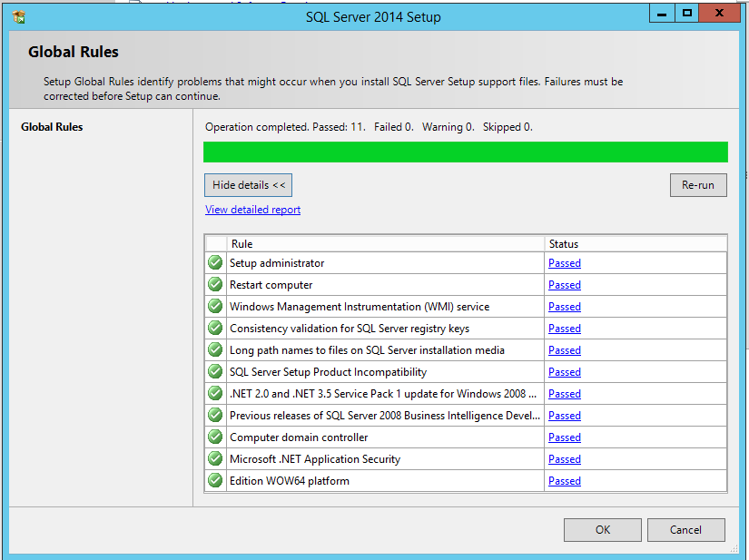Re-run the global rules check
The height and width of the screenshot is (560, 749).
pos(698,185)
